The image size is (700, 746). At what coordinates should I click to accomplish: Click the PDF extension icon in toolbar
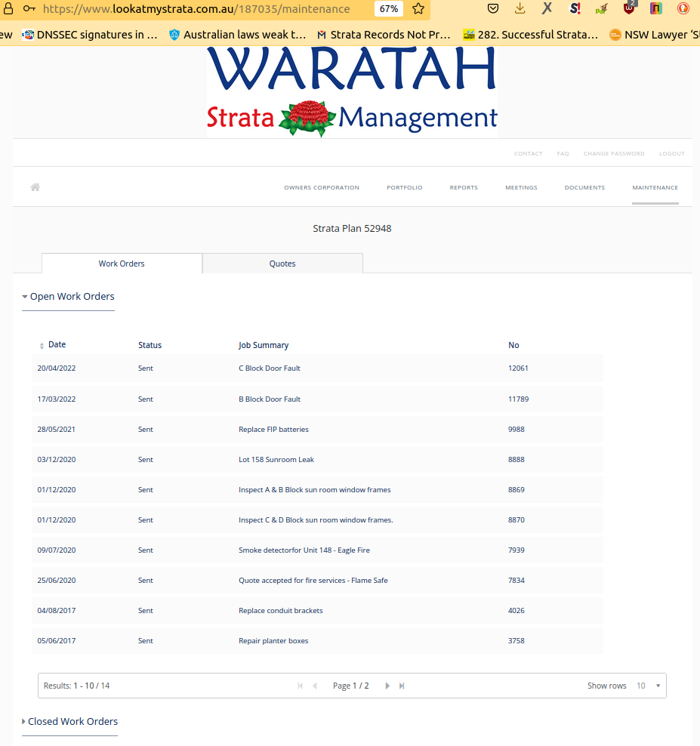[x=602, y=8]
